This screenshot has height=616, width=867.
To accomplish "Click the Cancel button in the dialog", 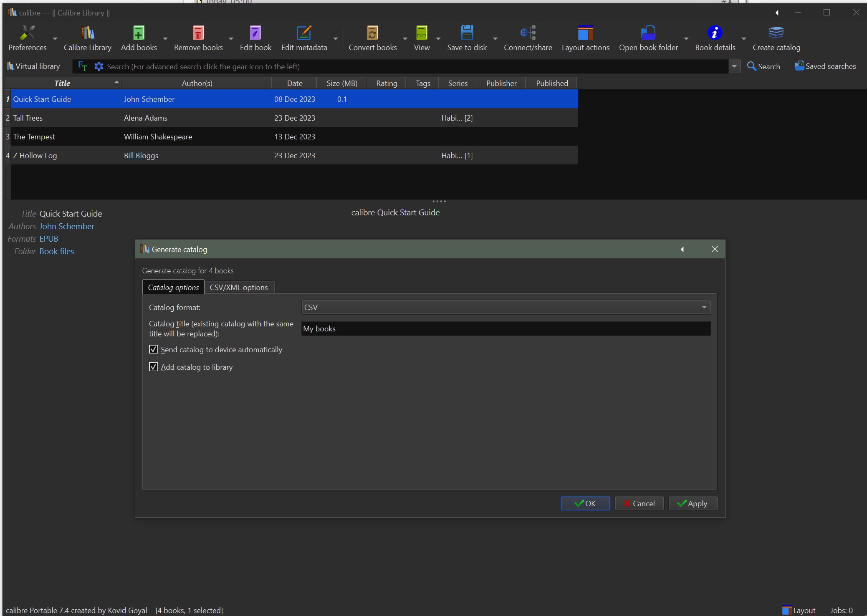I will [639, 503].
